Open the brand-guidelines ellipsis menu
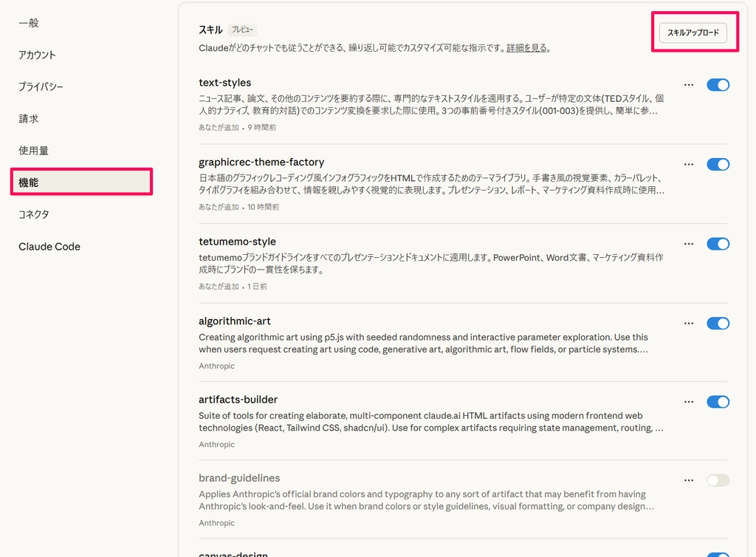The image size is (756, 557). [x=689, y=480]
